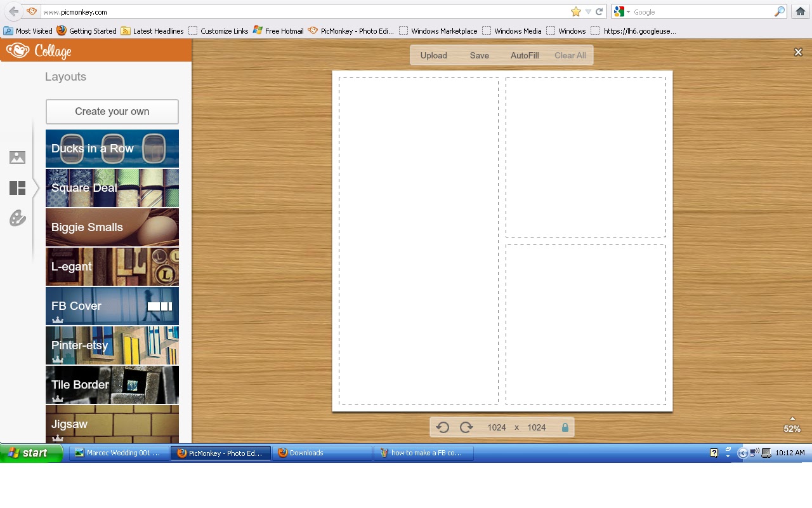
Task: Select the Pinter-etsy layout
Action: pyautogui.click(x=112, y=345)
